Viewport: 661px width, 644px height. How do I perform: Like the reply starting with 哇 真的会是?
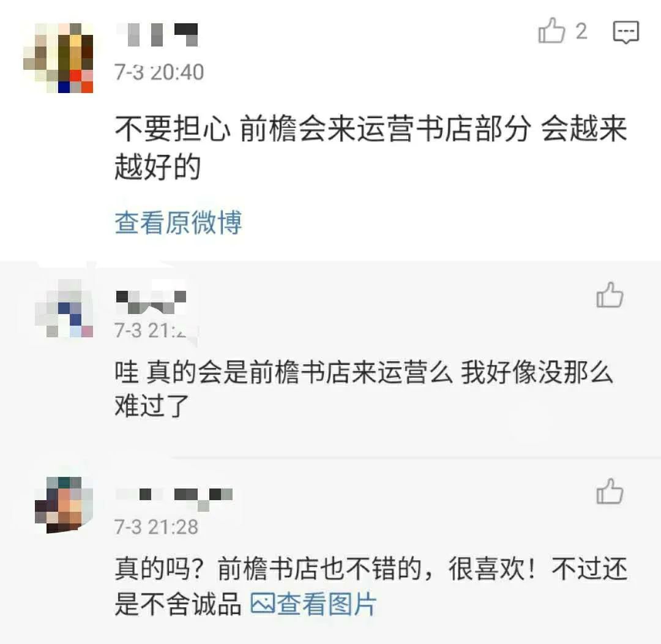pyautogui.click(x=610, y=294)
